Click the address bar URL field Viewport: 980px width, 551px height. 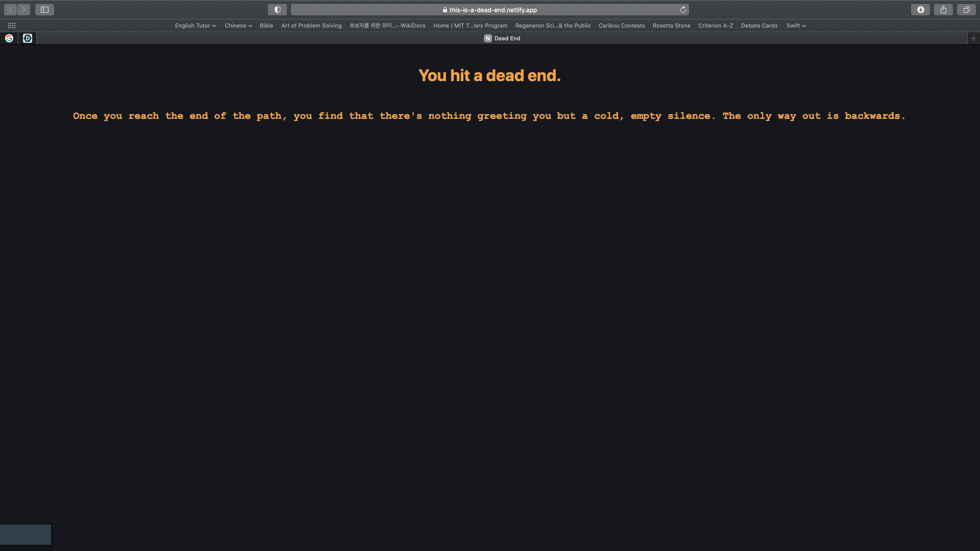(x=490, y=10)
